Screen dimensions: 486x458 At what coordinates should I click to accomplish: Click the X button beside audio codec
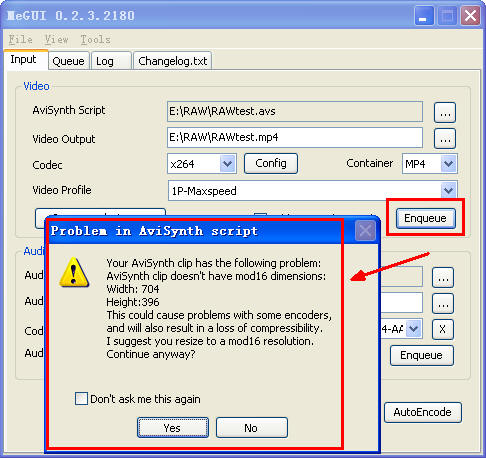[443, 329]
